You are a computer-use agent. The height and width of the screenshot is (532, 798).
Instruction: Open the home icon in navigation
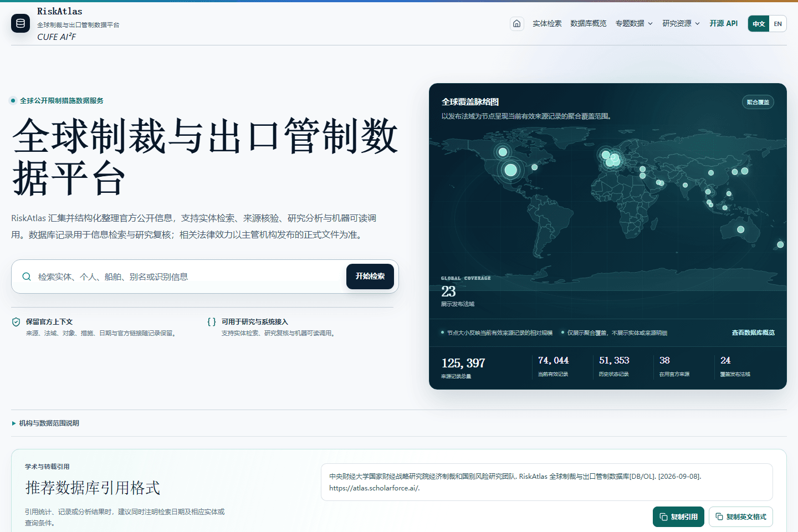click(x=516, y=23)
